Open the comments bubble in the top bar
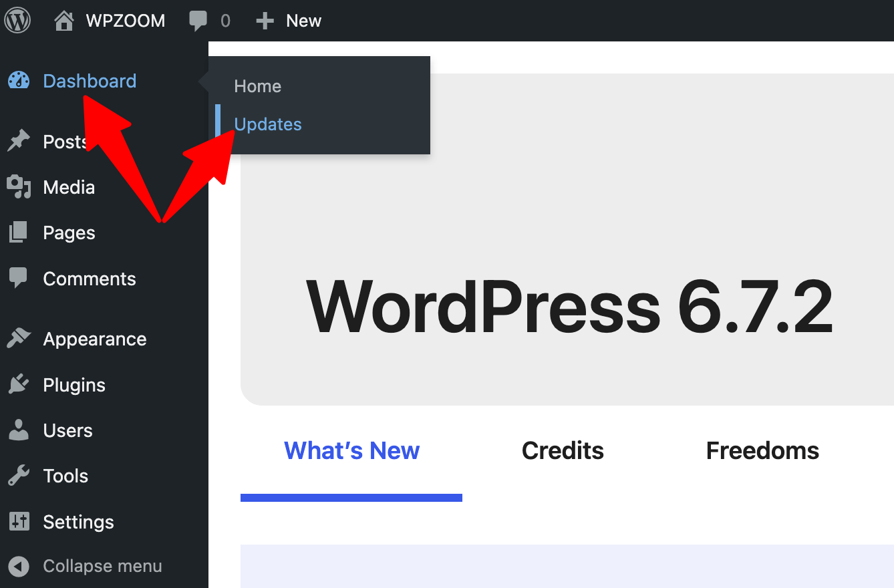894x588 pixels. (198, 20)
